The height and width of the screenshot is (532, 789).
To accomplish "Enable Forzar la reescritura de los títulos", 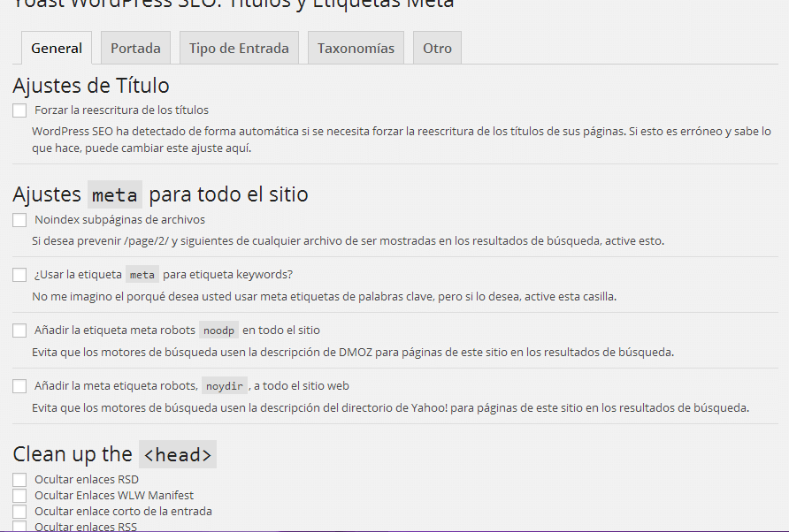I will [x=19, y=110].
